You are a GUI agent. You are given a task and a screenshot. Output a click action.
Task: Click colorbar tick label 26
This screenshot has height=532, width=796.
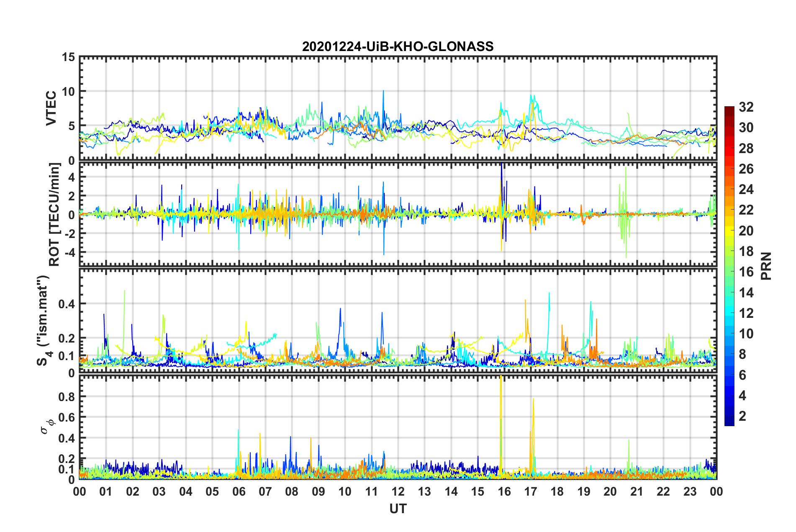click(x=746, y=169)
